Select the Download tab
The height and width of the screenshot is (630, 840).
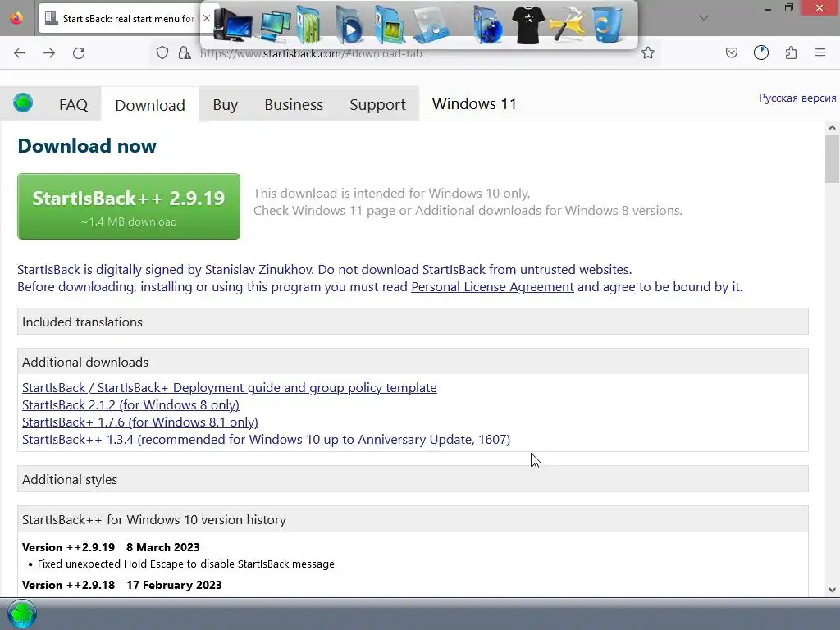coord(150,105)
